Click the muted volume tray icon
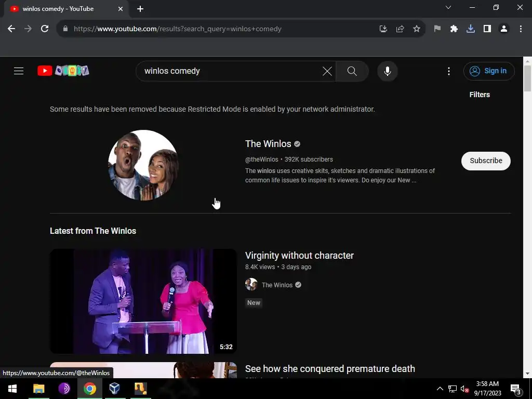532x399 pixels. (x=464, y=389)
